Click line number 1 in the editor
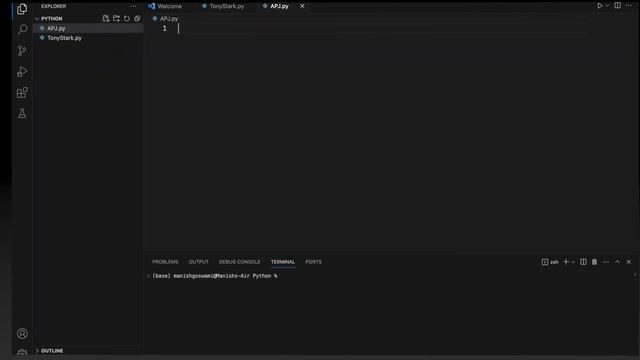Viewport: 640px width, 360px height. tap(164, 28)
